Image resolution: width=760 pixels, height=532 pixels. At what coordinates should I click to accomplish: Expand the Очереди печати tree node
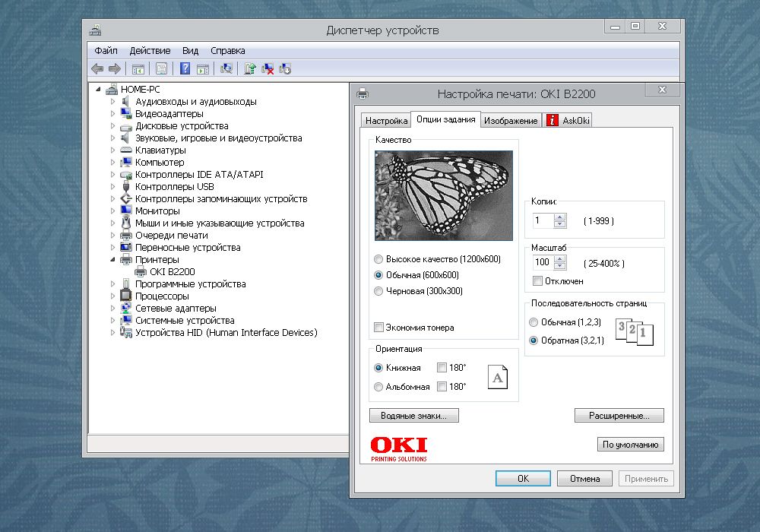tap(113, 236)
